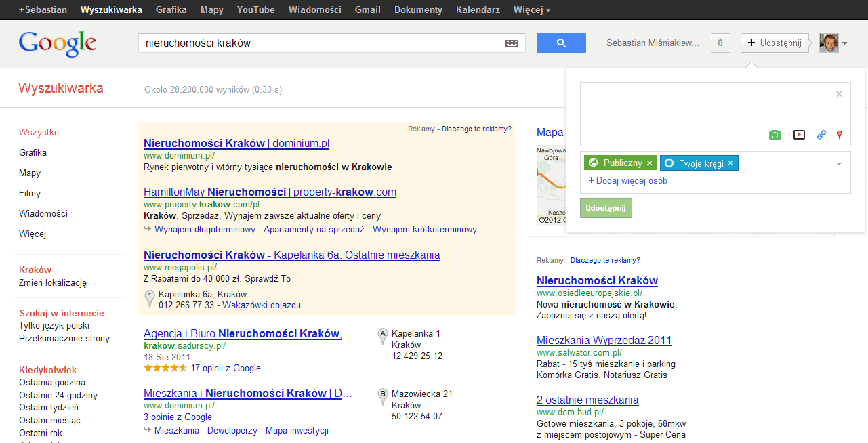The image size is (868, 443).
Task: Expand the circles dropdown arrow in share box
Action: [838, 163]
